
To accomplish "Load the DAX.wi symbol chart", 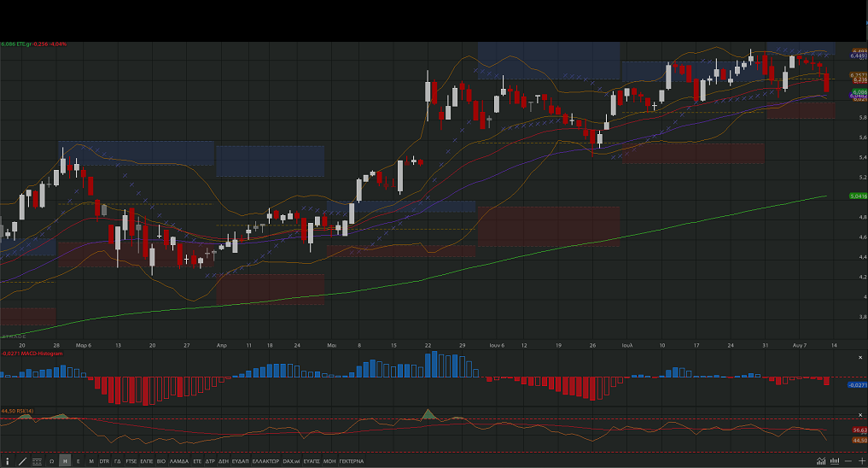I will click(x=291, y=461).
